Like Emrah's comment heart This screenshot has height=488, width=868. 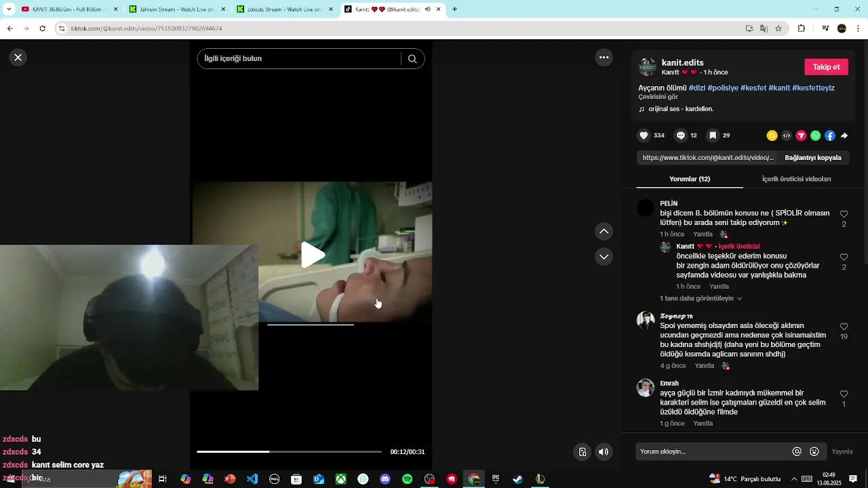[844, 394]
